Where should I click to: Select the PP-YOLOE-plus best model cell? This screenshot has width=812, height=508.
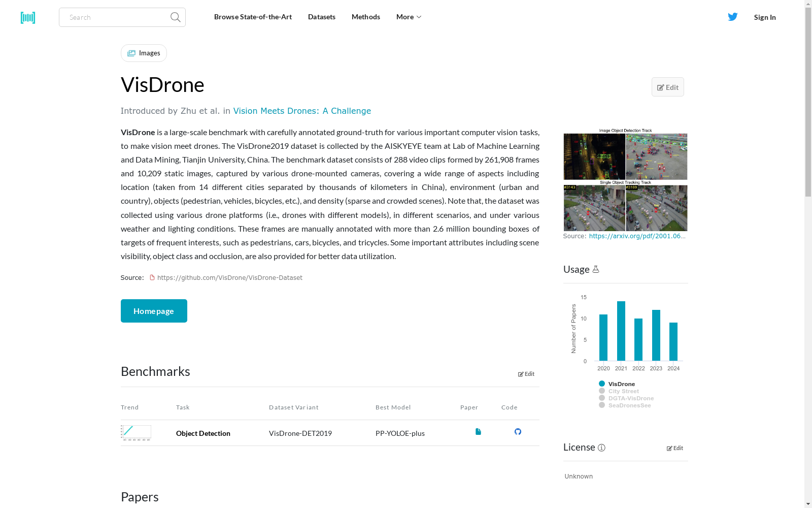point(400,433)
